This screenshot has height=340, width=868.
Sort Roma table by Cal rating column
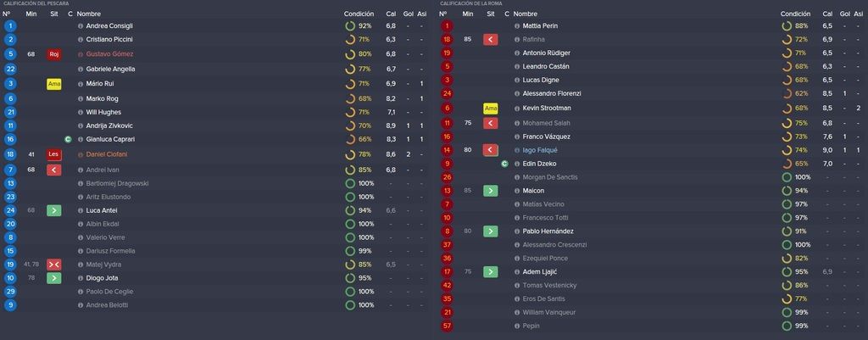(827, 14)
